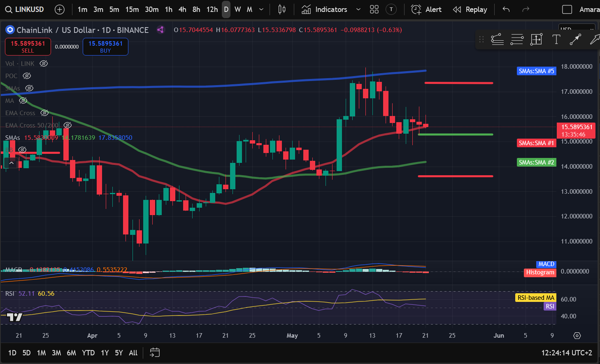Screen dimensions: 600x364
Task: Undo the last chart action
Action: pyautogui.click(x=506, y=9)
